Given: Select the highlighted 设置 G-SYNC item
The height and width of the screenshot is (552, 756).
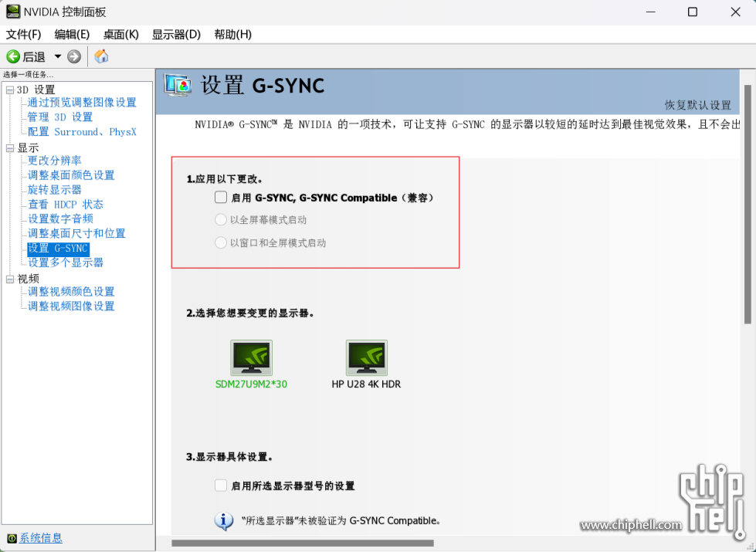Looking at the screenshot, I should [58, 249].
